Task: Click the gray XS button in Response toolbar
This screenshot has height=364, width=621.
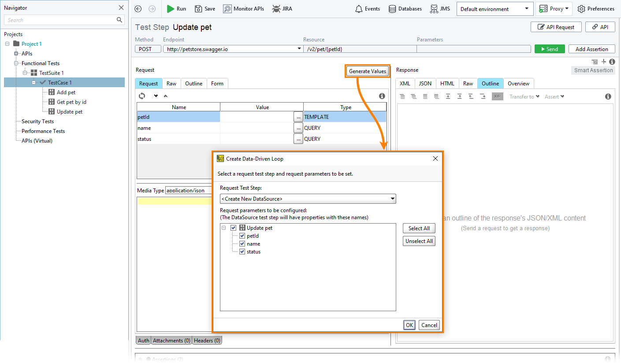Action: 498,96
